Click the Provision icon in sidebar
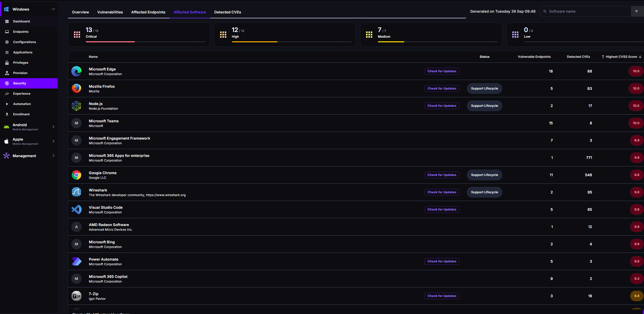Screen dimensions: 644x314 click(x=7, y=73)
